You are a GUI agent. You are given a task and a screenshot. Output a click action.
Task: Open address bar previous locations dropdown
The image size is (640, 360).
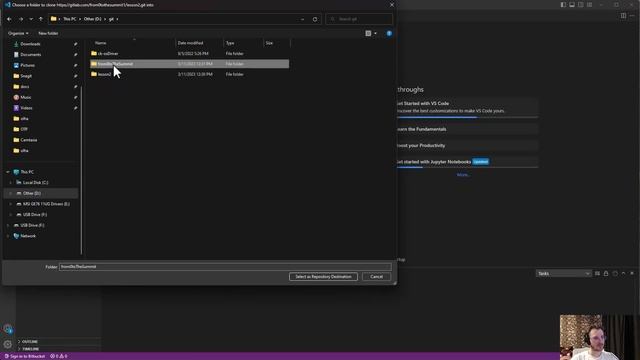coord(302,19)
